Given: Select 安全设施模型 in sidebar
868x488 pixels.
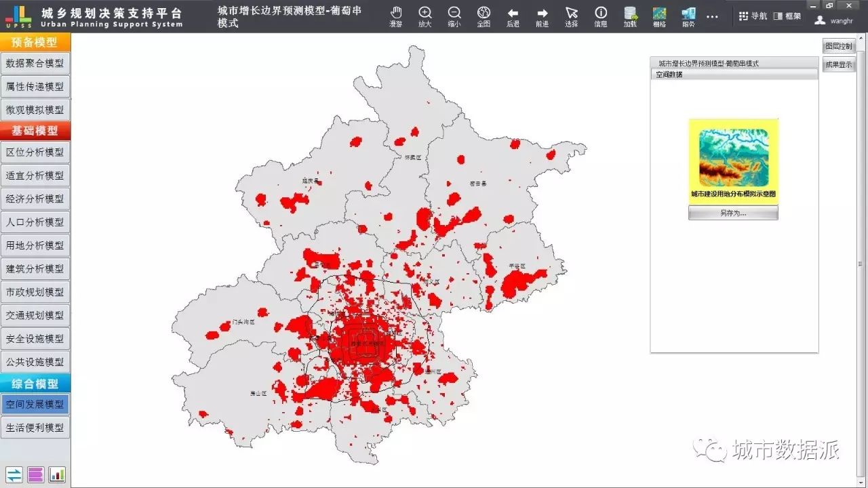Looking at the screenshot, I should (35, 338).
